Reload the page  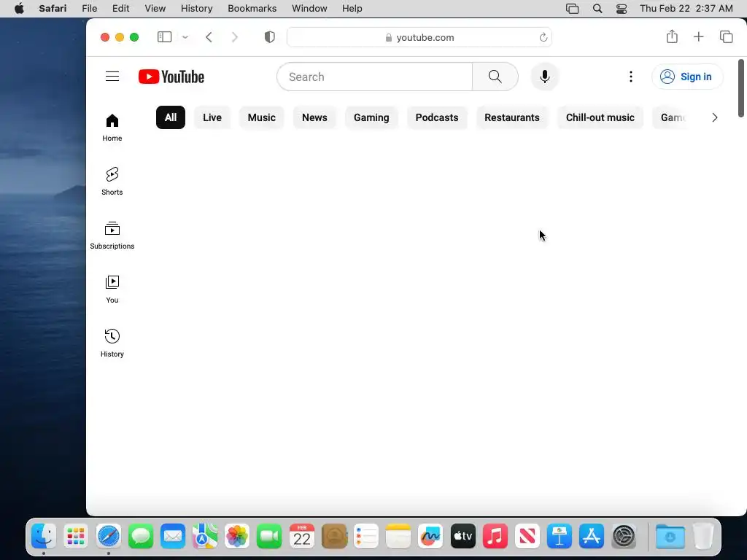click(x=543, y=37)
